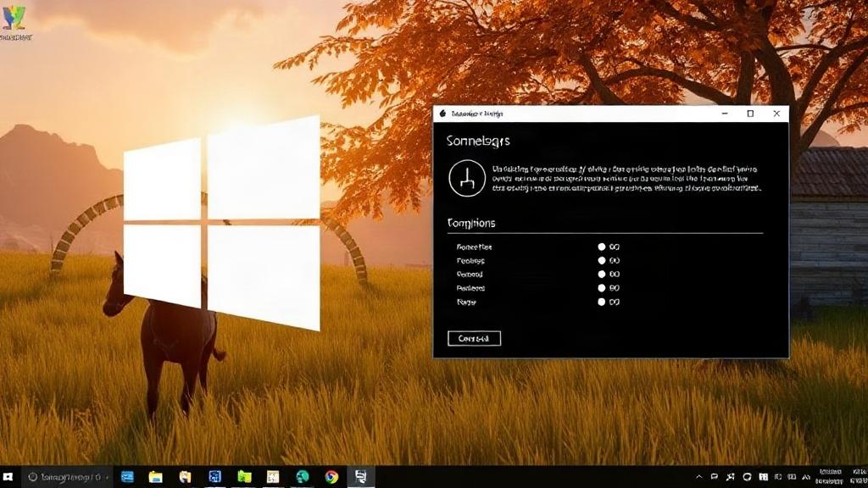Open the beige document icon in taskbar
The width and height of the screenshot is (868, 488).
click(x=273, y=477)
